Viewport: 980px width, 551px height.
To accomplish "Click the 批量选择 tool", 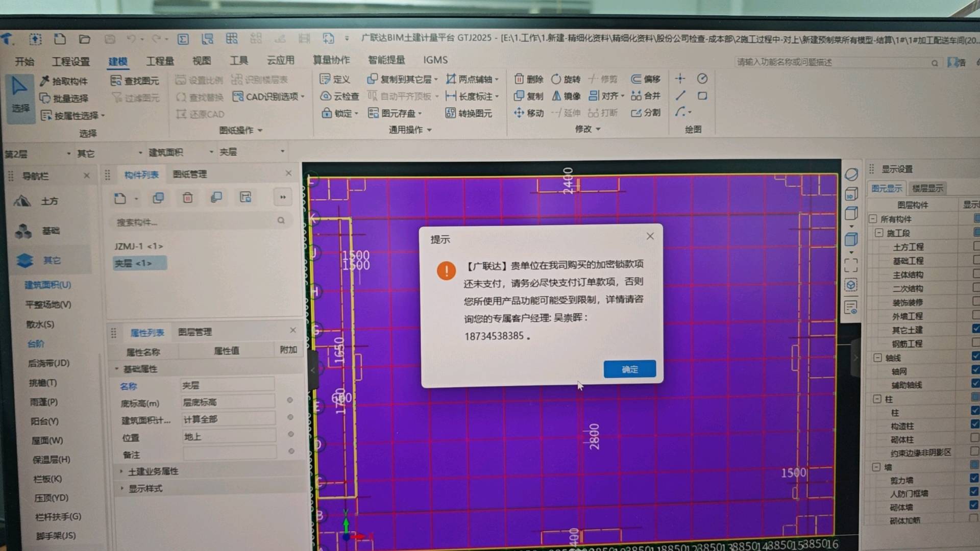I will [64, 98].
